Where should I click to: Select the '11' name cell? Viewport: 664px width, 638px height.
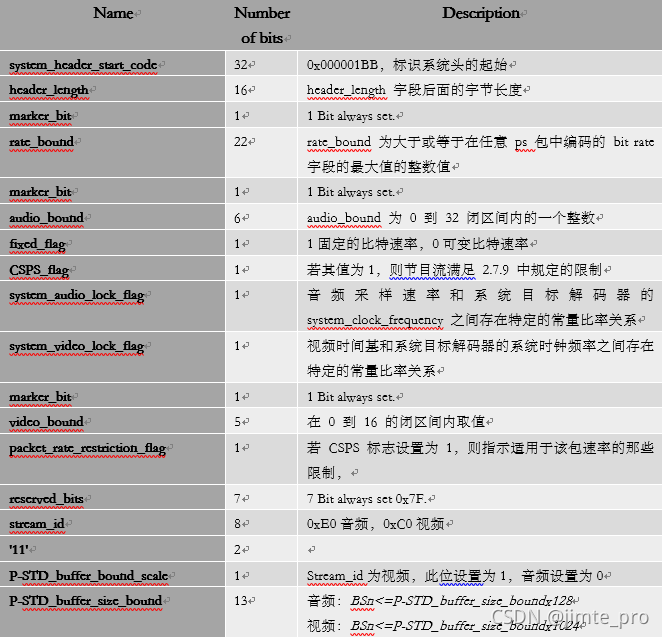coord(112,549)
